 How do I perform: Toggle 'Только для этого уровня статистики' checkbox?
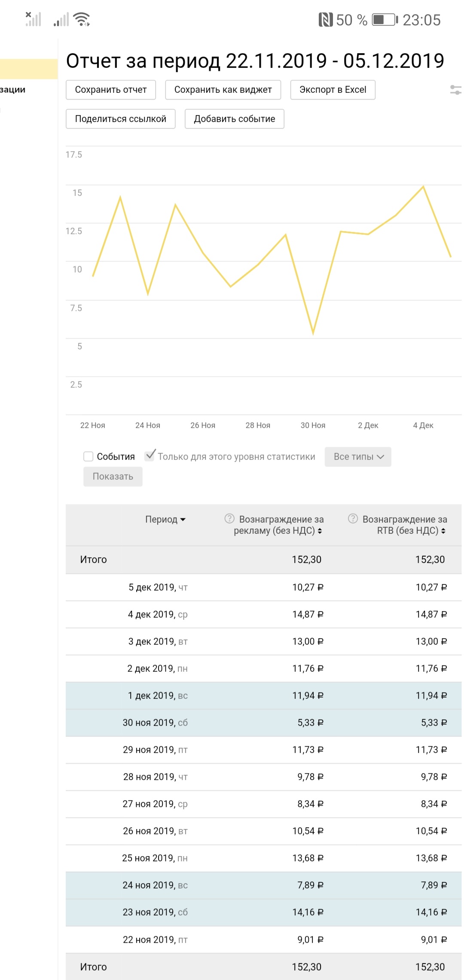[150, 456]
